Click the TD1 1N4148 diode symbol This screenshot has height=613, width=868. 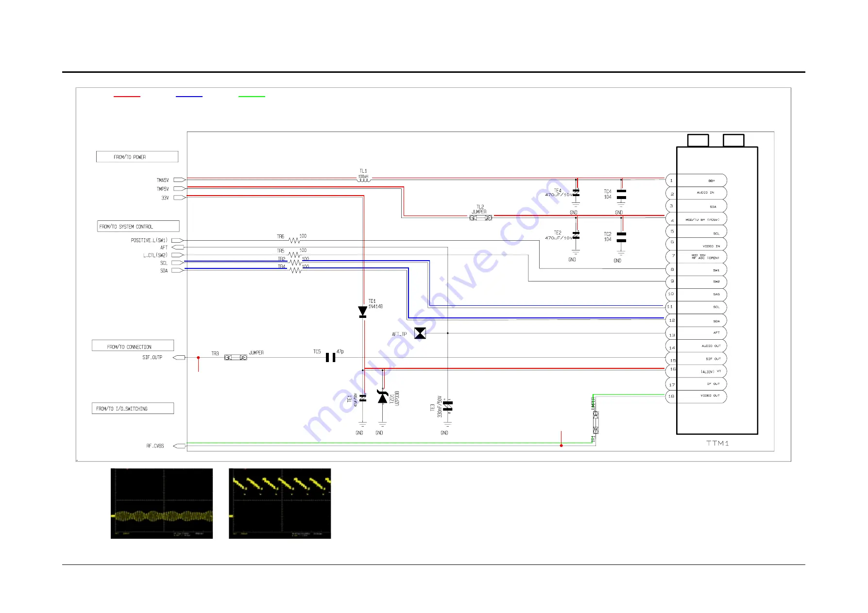[362, 312]
